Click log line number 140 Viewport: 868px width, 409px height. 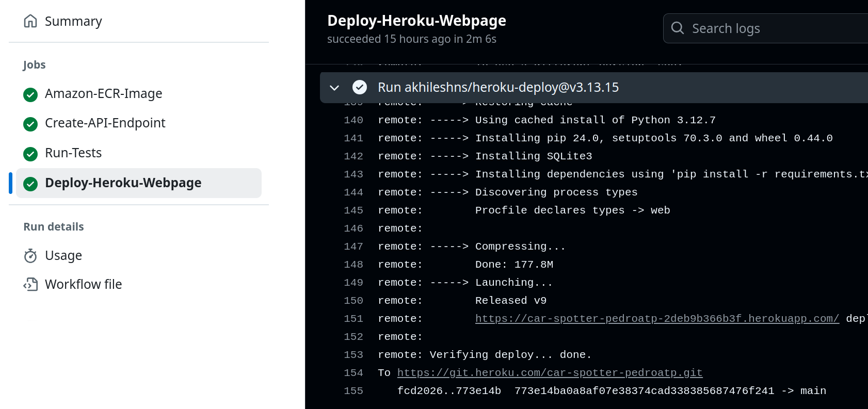(x=353, y=120)
